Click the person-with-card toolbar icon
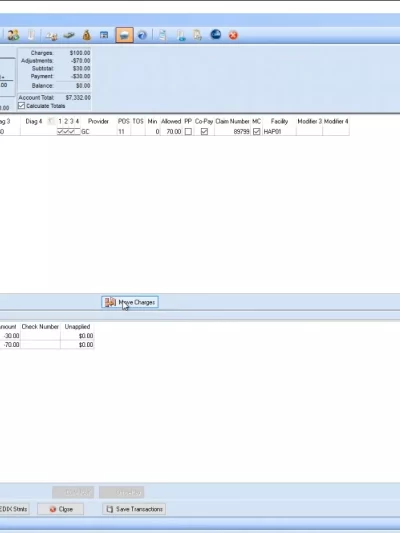 52,35
